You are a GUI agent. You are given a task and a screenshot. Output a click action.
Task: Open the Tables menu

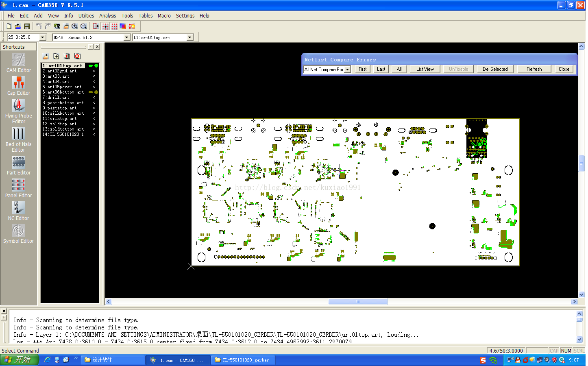145,16
